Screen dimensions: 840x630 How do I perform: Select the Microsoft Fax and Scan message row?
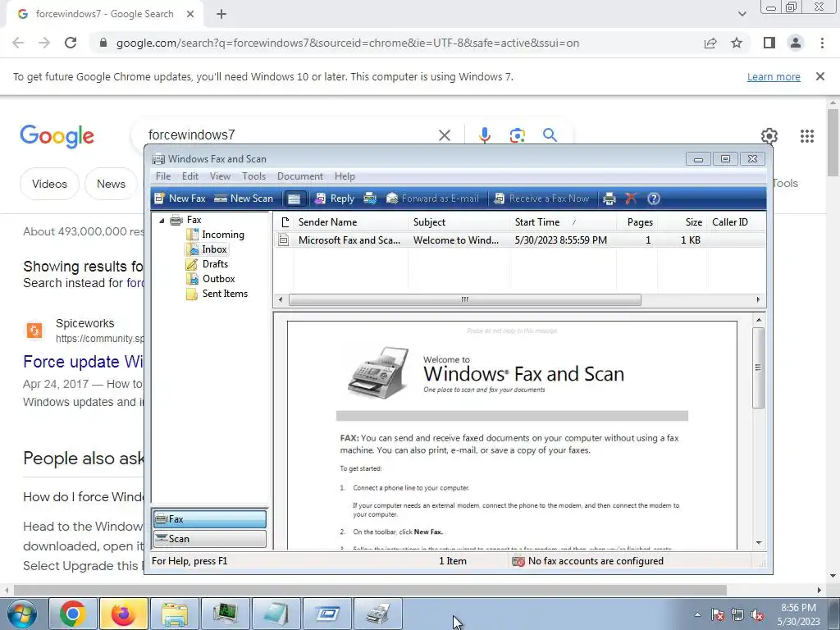coord(519,240)
